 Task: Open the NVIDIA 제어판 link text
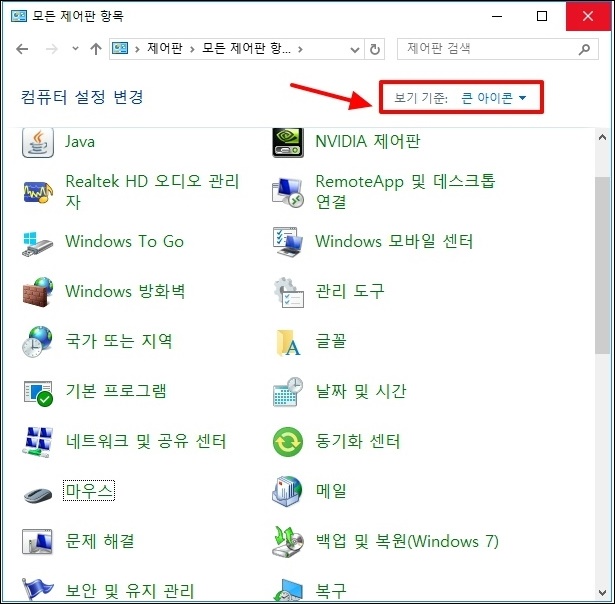tap(368, 141)
